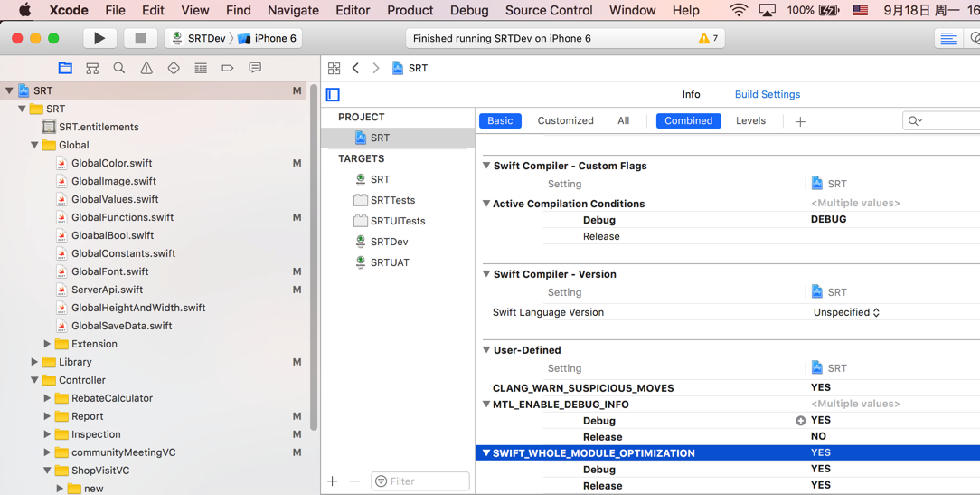The width and height of the screenshot is (980, 495).
Task: Choose iPhone 6 run destination
Action: (x=268, y=38)
